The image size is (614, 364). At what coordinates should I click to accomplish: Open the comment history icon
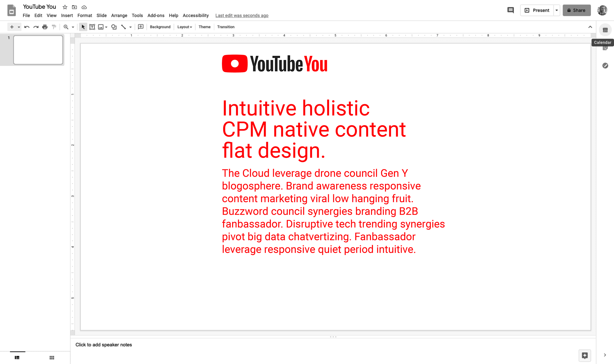(511, 10)
